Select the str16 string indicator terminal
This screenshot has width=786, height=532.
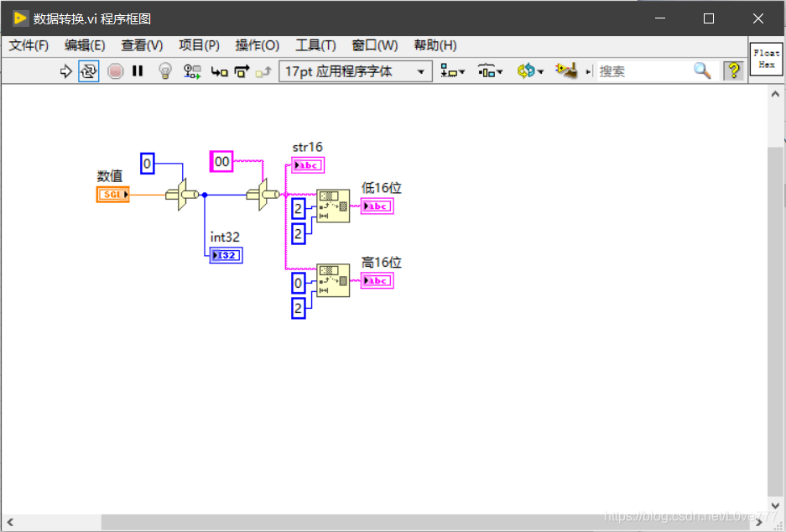coord(308,165)
